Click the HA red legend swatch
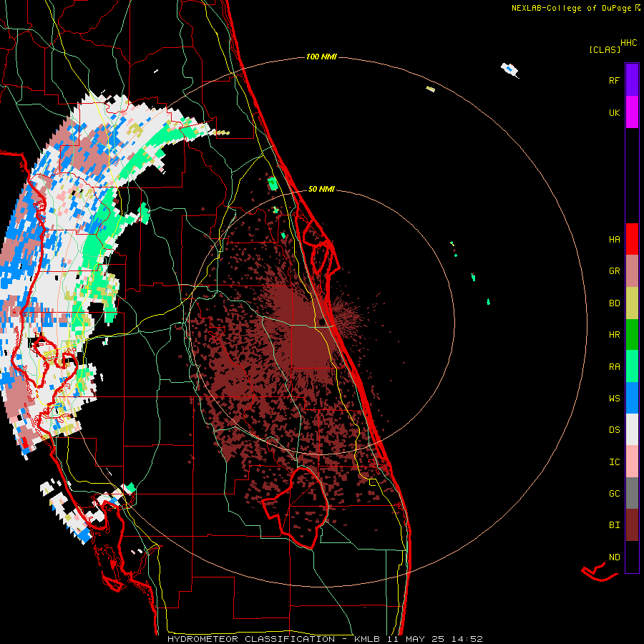Screen dimensions: 644x644 pos(632,239)
